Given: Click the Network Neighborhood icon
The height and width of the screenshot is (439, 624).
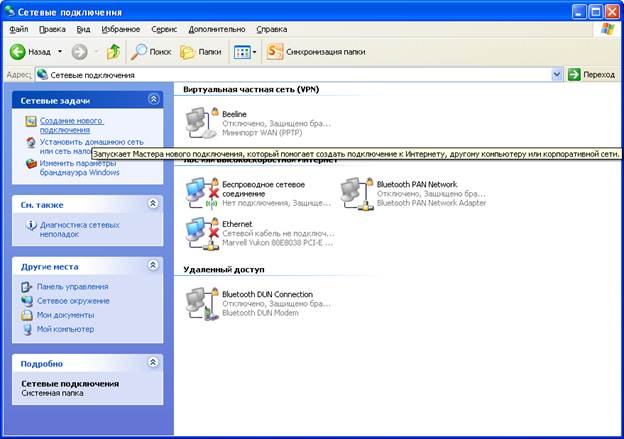Looking at the screenshot, I should tap(26, 301).
